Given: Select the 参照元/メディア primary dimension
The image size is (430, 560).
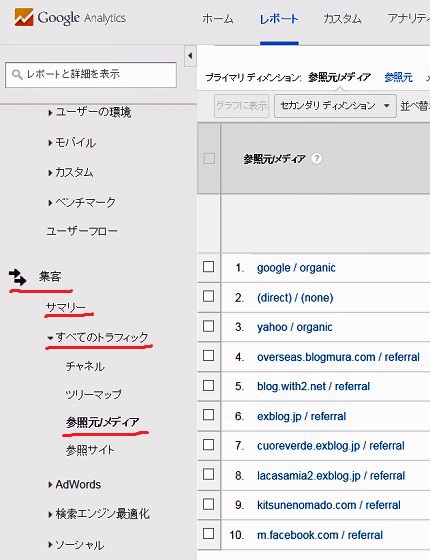Looking at the screenshot, I should (x=340, y=77).
